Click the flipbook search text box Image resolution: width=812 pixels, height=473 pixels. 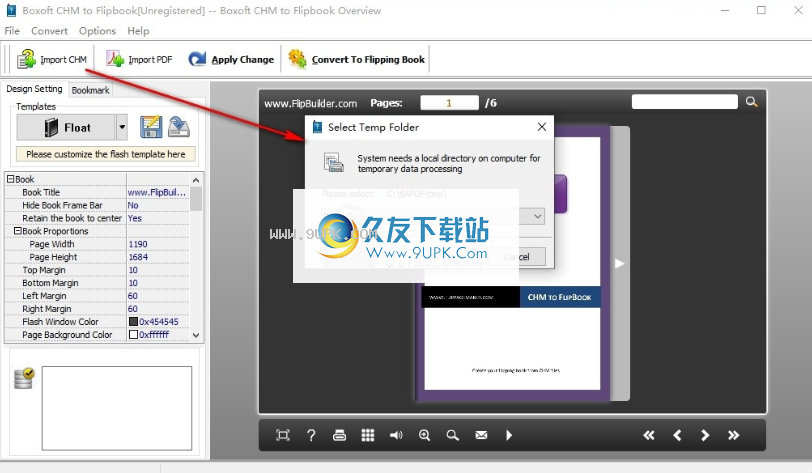[x=685, y=102]
